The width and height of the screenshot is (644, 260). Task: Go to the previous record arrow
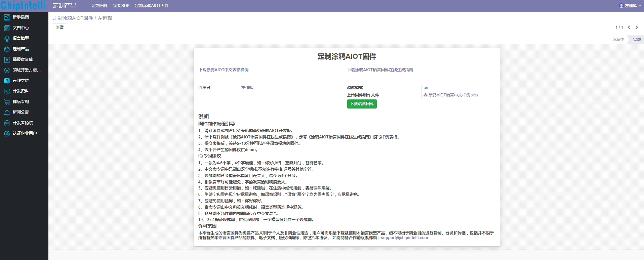[629, 28]
